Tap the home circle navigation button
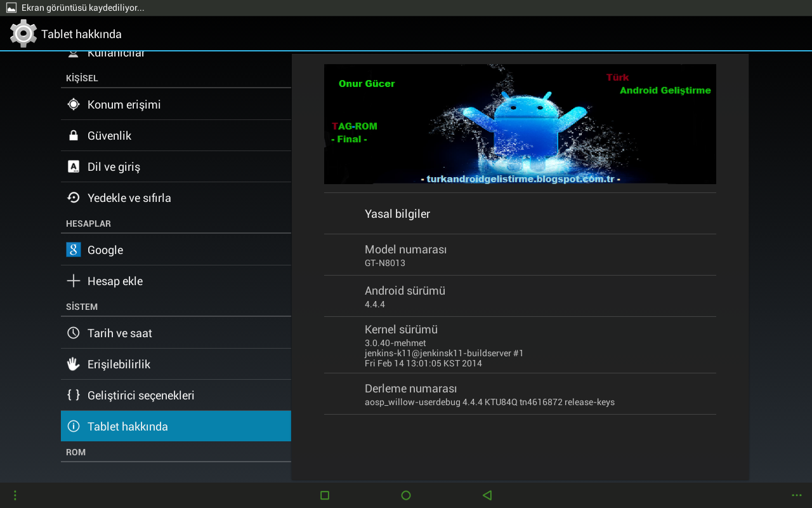 406,495
